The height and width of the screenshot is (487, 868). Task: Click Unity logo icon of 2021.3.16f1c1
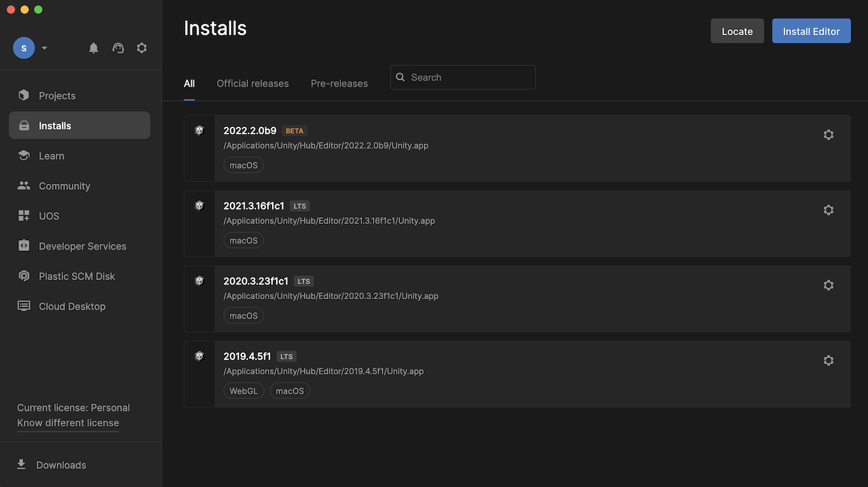click(199, 206)
